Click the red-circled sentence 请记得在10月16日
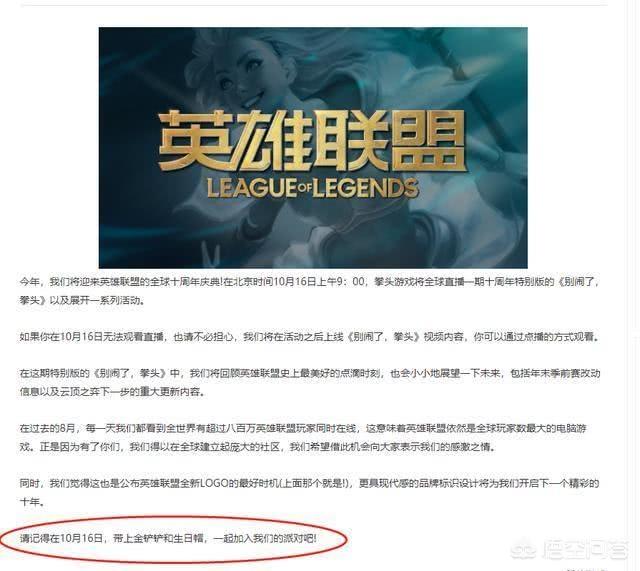The width and height of the screenshot is (640, 571). click(168, 539)
